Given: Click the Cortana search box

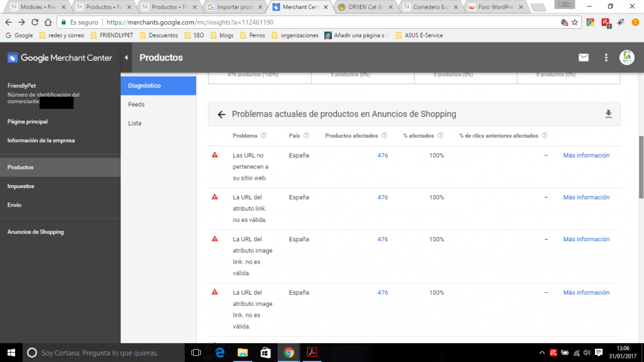Looking at the screenshot, I should (104, 353).
